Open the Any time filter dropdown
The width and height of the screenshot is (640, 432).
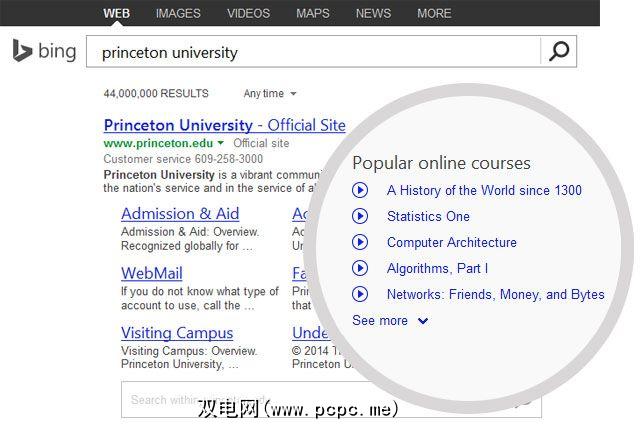270,94
